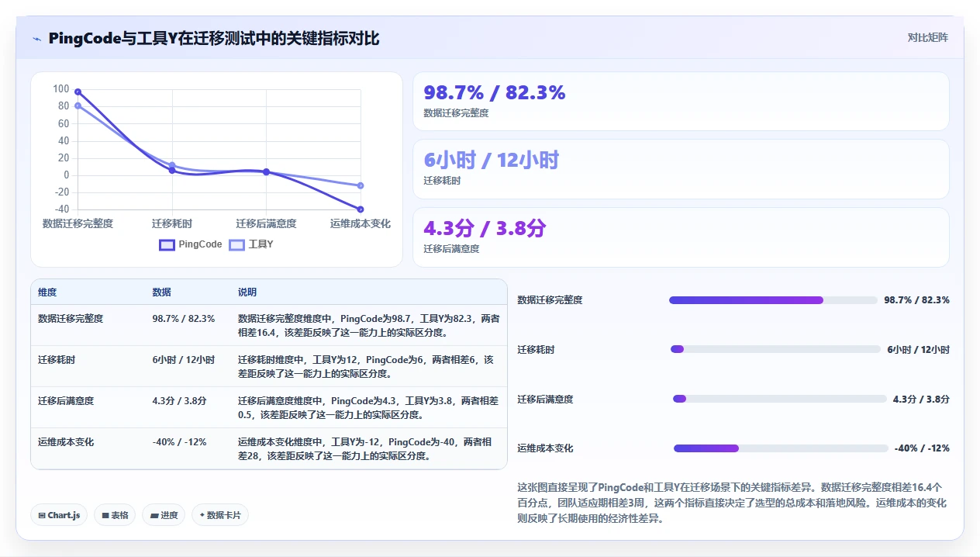Click x-axis label 迁移后满意度 in chart
This screenshot has height=557, width=980.
(x=266, y=223)
